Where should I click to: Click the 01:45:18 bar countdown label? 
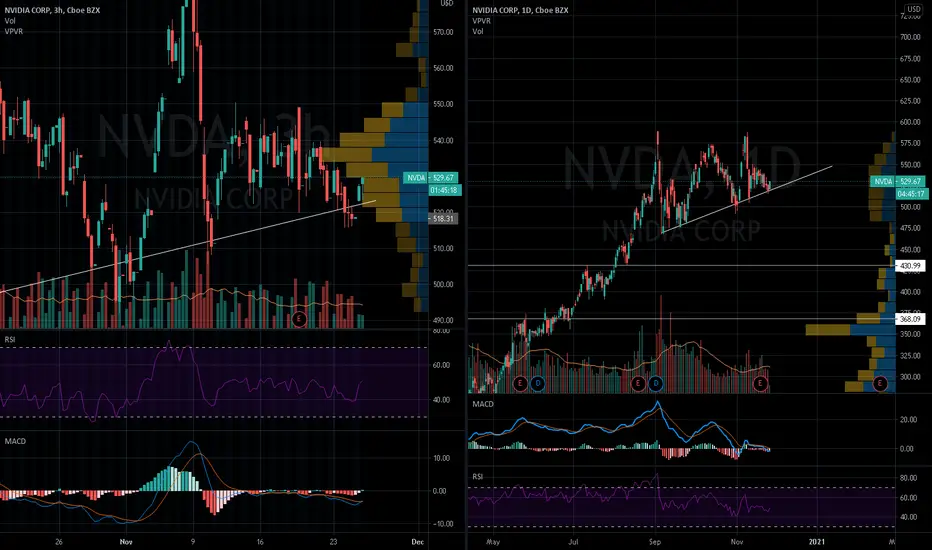coord(444,190)
